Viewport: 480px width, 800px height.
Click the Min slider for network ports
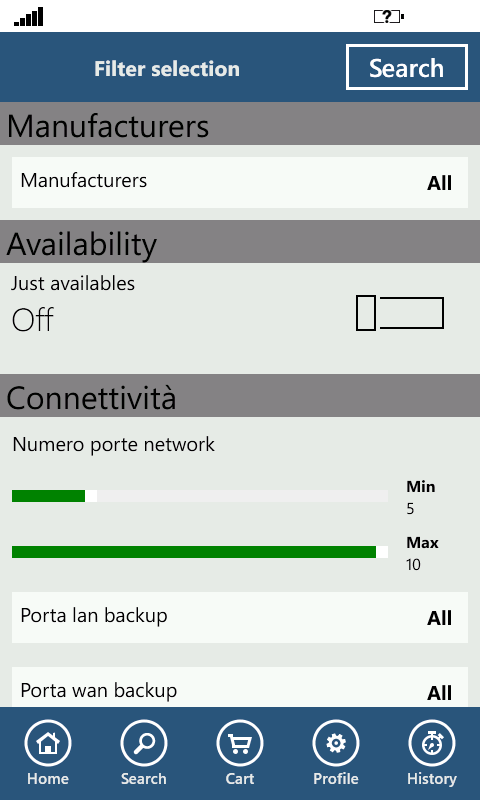(x=200, y=496)
